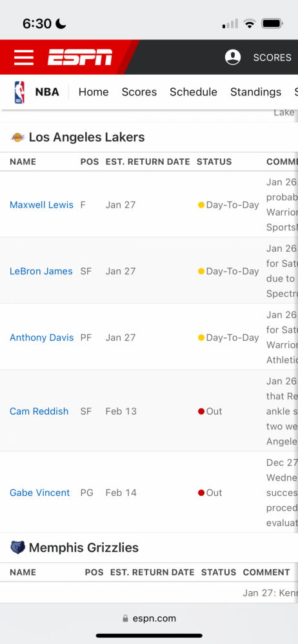View Anthony Davis player profile

tap(41, 337)
